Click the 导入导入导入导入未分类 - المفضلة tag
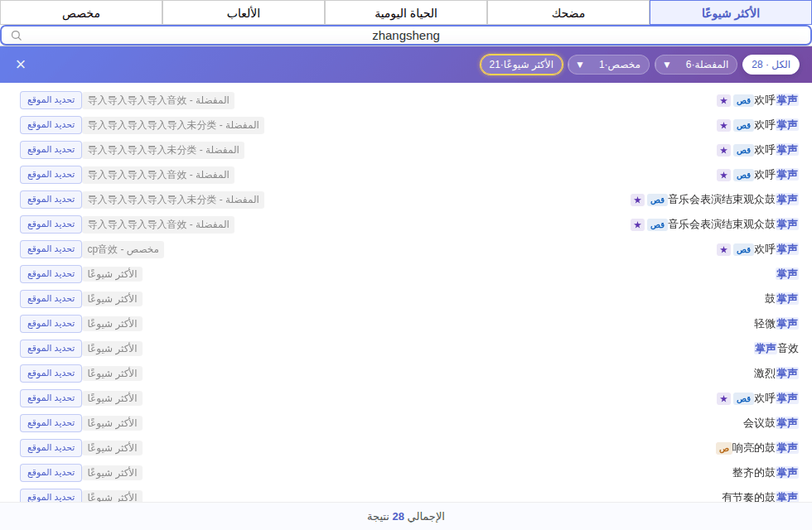 (163, 150)
